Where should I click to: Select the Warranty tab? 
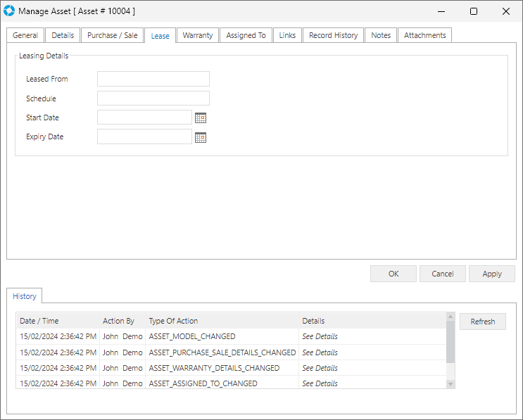pos(198,35)
